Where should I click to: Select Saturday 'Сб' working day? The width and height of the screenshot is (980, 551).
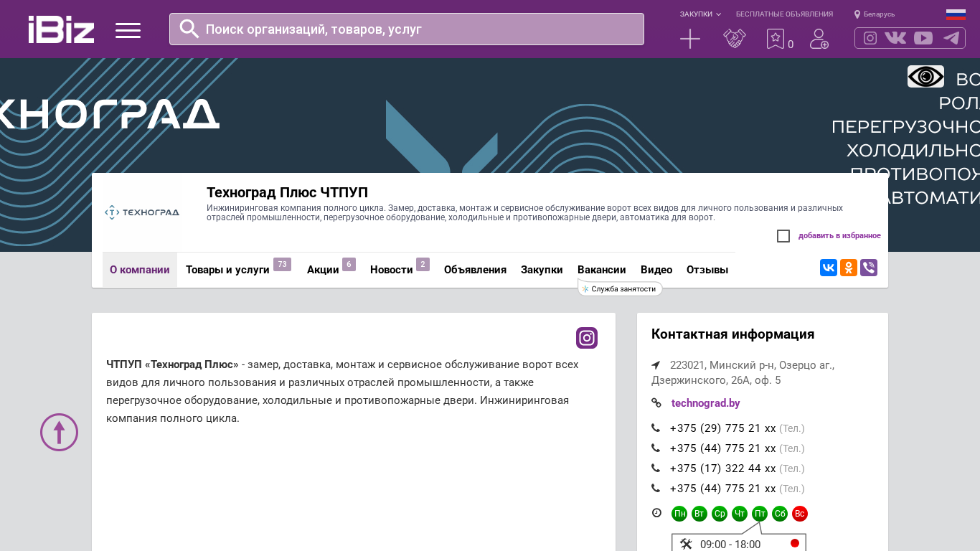(780, 514)
